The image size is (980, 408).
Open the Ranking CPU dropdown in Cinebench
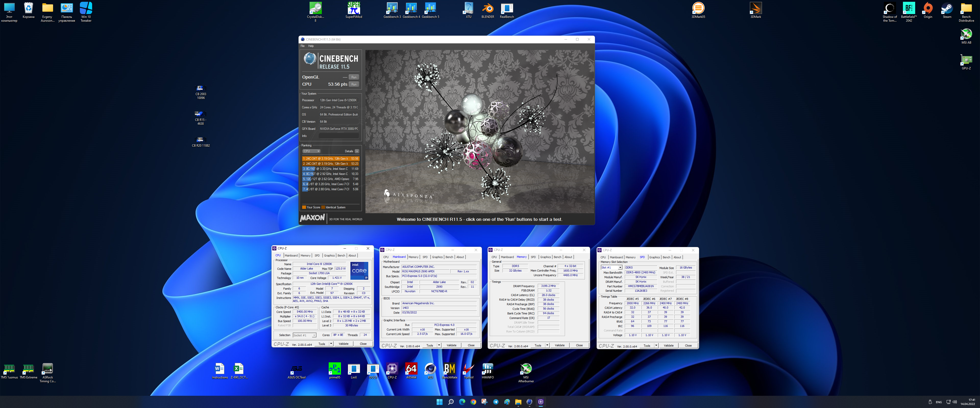click(312, 151)
